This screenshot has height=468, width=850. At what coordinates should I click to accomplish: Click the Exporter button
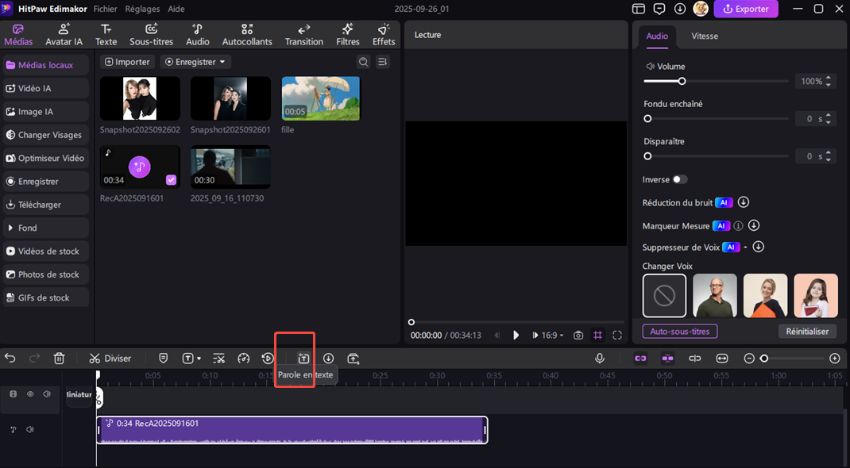pyautogui.click(x=746, y=9)
